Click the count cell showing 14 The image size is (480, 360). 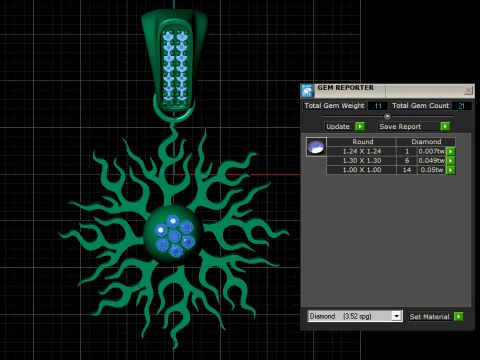point(407,170)
